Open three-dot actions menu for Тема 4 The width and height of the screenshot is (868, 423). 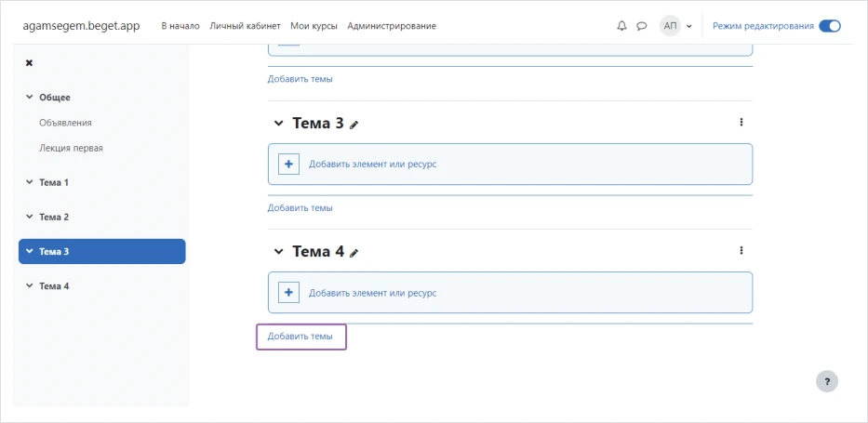click(x=741, y=250)
